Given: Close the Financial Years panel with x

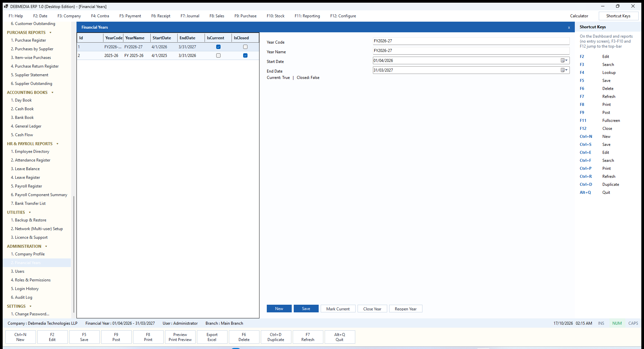Looking at the screenshot, I should tap(569, 28).
